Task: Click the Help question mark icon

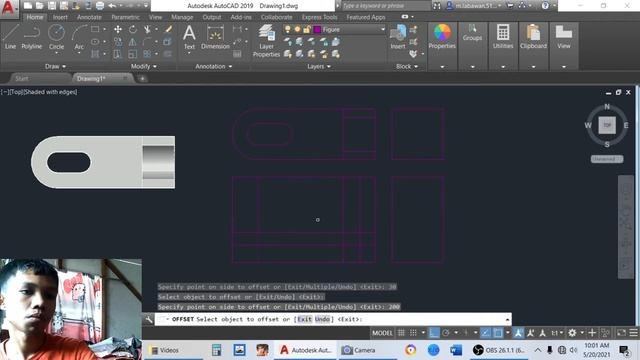Action: point(545,6)
